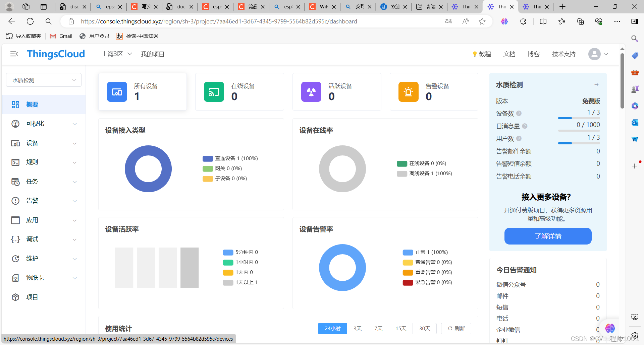The height and width of the screenshot is (345, 644).
Task: Open the 文档 documentation link
Action: pos(509,54)
